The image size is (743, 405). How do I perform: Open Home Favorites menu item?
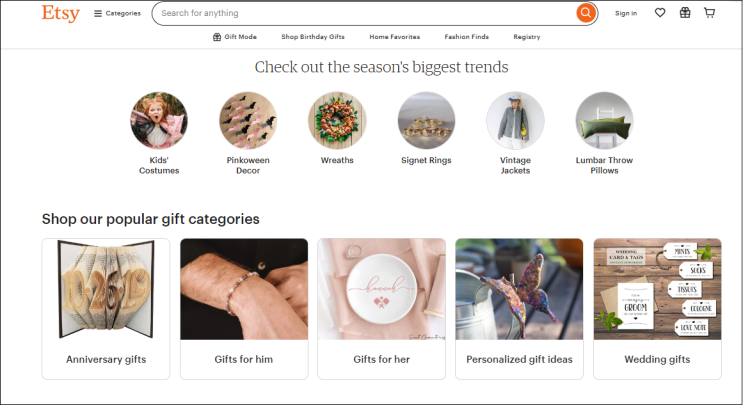[395, 36]
